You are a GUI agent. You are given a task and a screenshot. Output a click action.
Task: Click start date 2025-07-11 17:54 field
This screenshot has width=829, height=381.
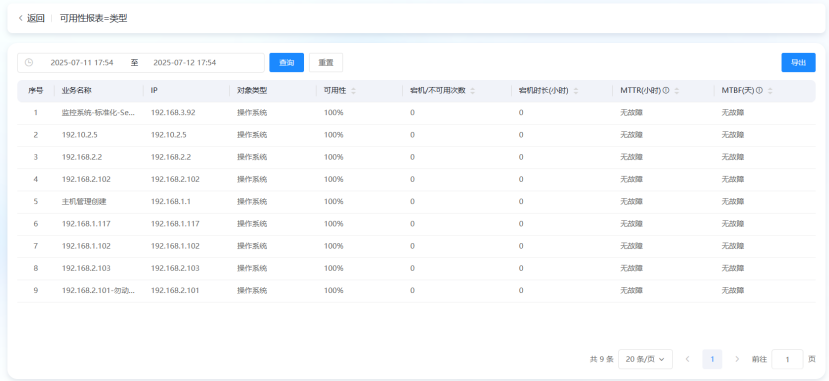tap(82, 62)
